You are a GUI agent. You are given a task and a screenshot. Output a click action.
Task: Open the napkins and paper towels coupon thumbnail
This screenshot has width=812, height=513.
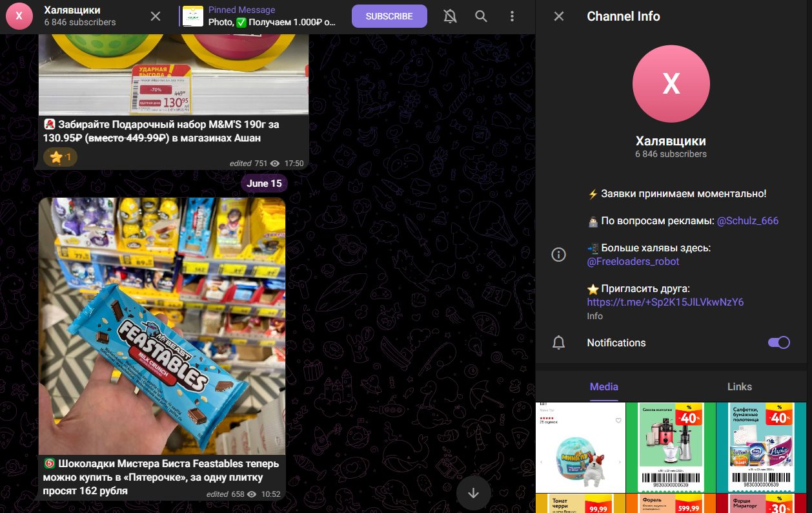761,446
